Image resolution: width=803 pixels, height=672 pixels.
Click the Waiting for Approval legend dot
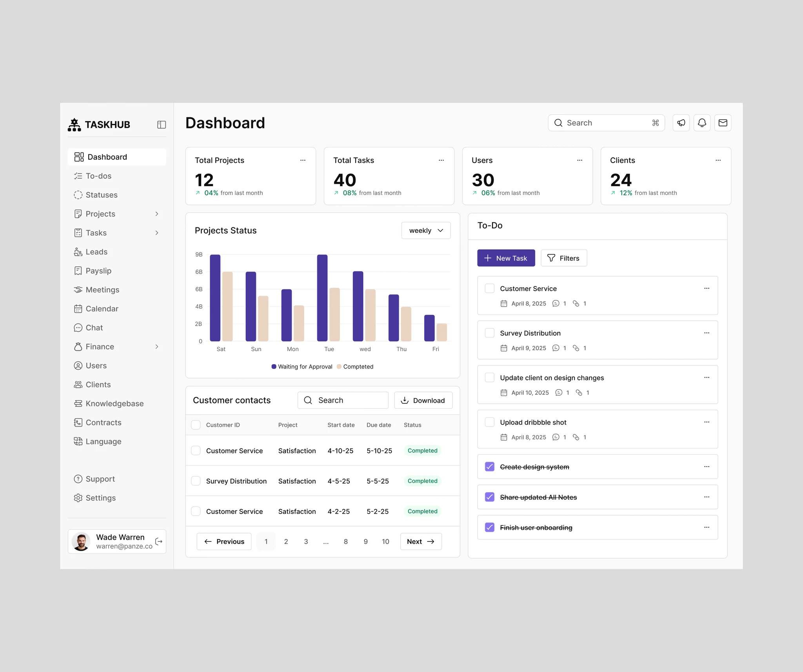pos(274,367)
